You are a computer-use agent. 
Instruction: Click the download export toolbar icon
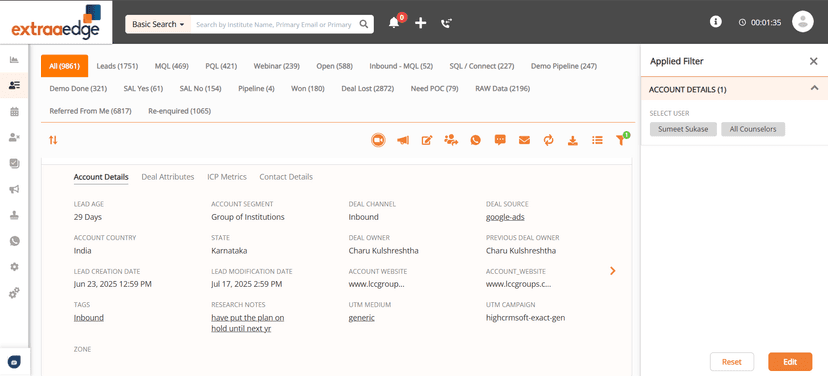[573, 140]
